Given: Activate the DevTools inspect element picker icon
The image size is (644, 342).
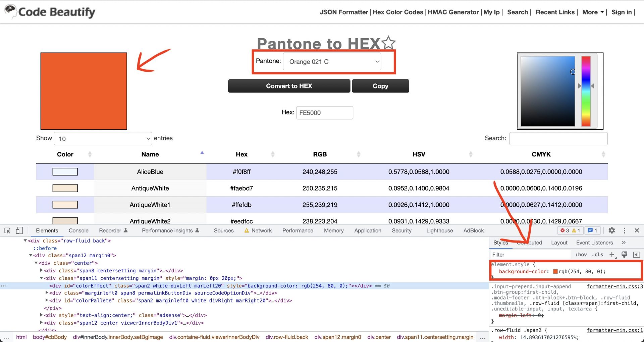Looking at the screenshot, I should pos(7,230).
